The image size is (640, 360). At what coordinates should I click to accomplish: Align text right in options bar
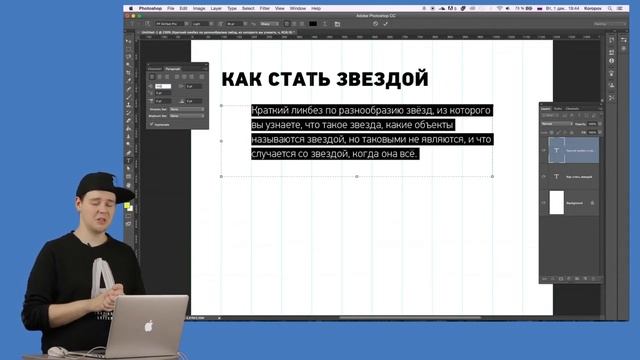tap(302, 24)
